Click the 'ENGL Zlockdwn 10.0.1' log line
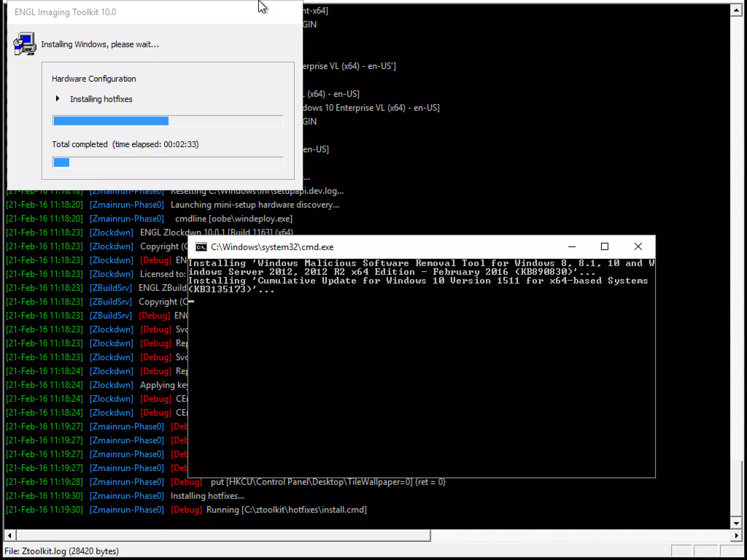The height and width of the screenshot is (560, 747). coord(217,232)
